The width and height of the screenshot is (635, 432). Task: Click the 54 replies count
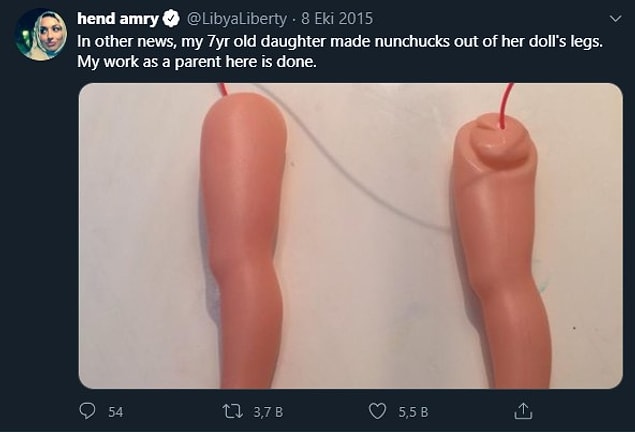point(115,412)
